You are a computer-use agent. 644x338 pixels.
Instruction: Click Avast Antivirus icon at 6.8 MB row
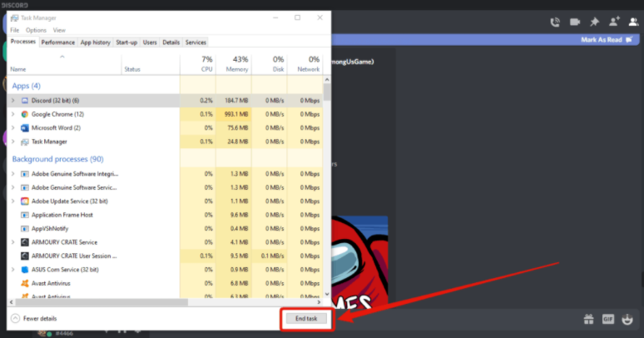pyautogui.click(x=25, y=283)
